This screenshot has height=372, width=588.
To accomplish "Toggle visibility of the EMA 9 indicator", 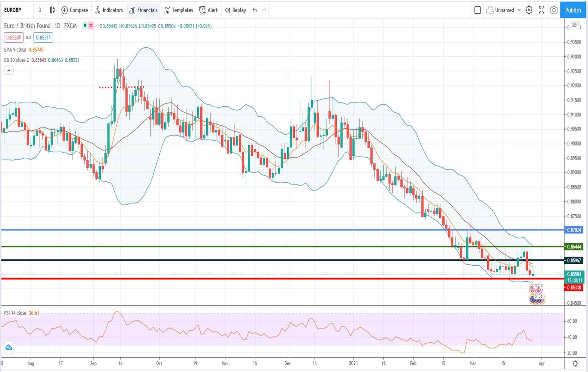I will [15, 50].
